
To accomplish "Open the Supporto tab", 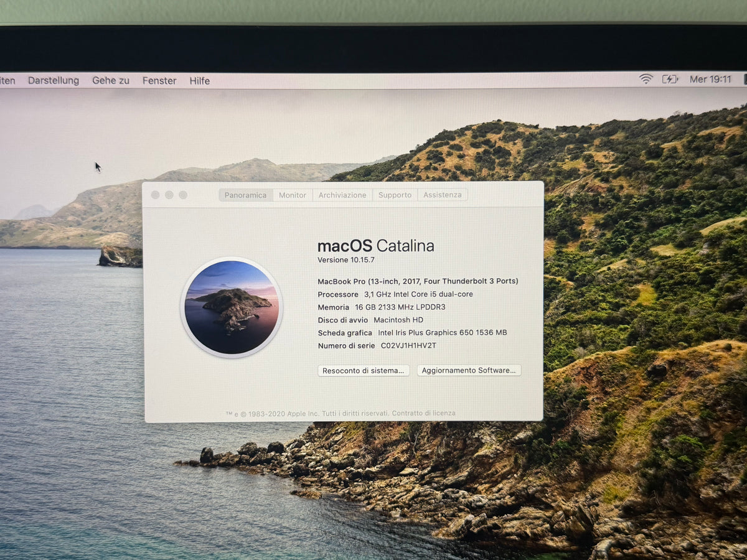I will tap(395, 195).
